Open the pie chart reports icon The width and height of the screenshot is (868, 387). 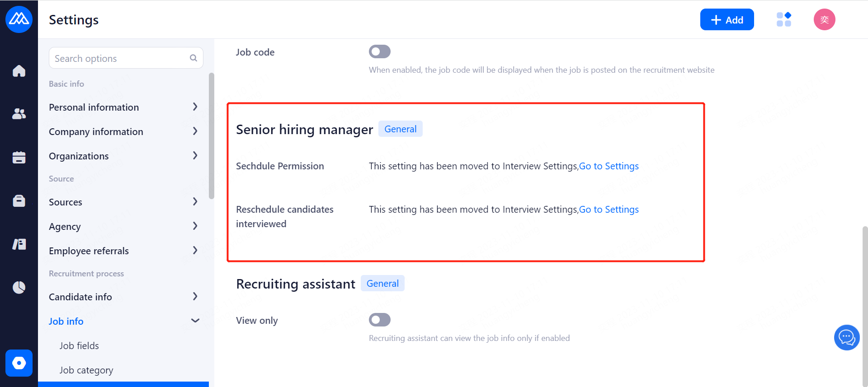click(x=19, y=287)
